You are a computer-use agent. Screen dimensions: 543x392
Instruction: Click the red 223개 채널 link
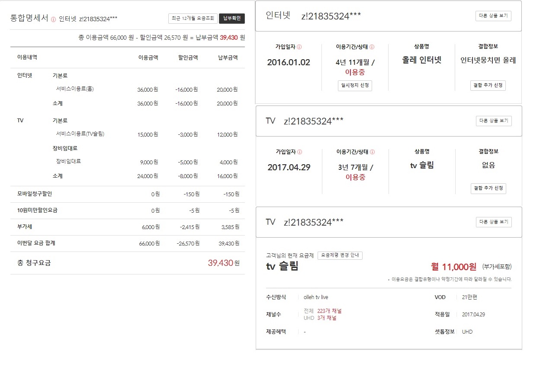pyautogui.click(x=329, y=311)
